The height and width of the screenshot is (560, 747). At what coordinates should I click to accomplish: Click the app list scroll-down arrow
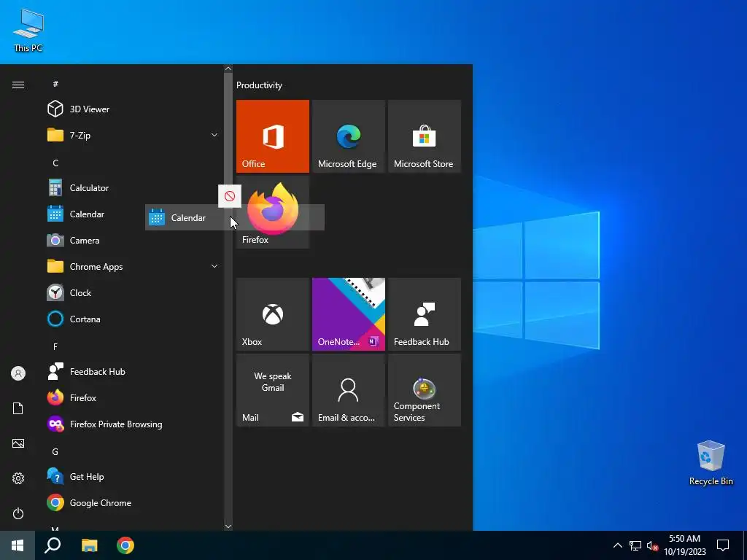pyautogui.click(x=228, y=526)
